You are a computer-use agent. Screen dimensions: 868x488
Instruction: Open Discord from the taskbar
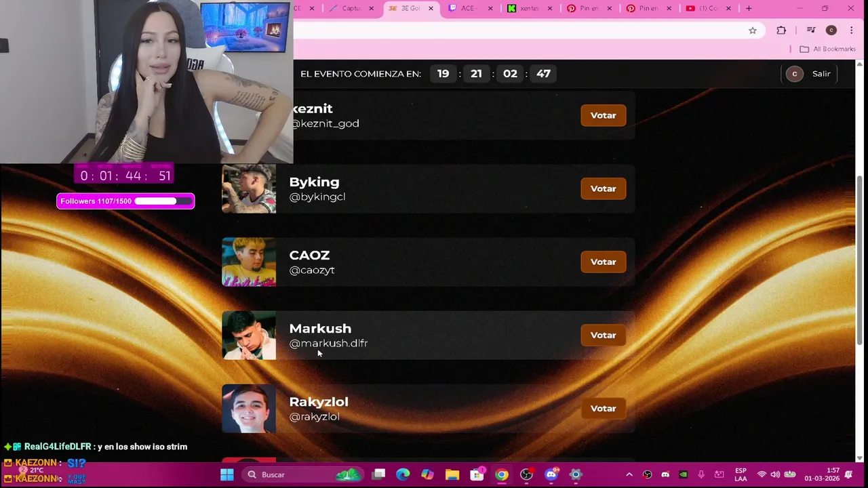click(x=551, y=474)
